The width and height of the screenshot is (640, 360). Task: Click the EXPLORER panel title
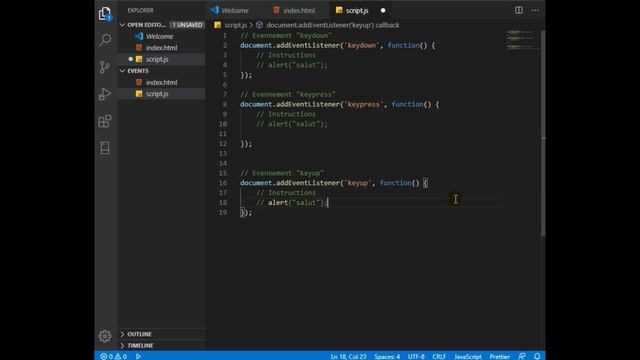[140, 10]
